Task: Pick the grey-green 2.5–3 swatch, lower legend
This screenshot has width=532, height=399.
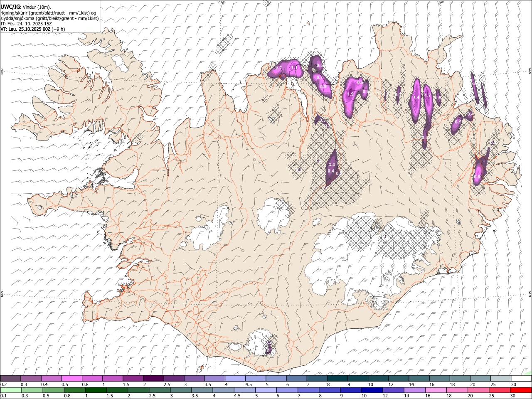Action: pyautogui.click(x=160, y=390)
